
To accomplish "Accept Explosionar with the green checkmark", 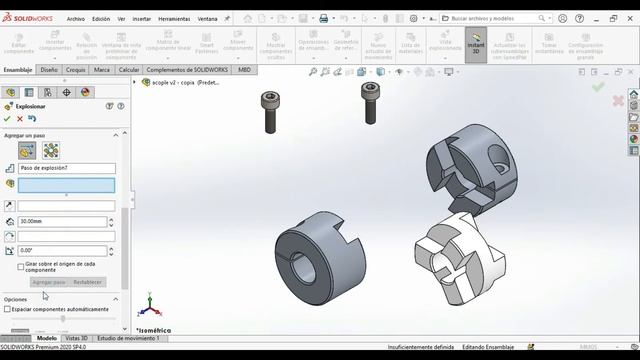I will pos(7,118).
